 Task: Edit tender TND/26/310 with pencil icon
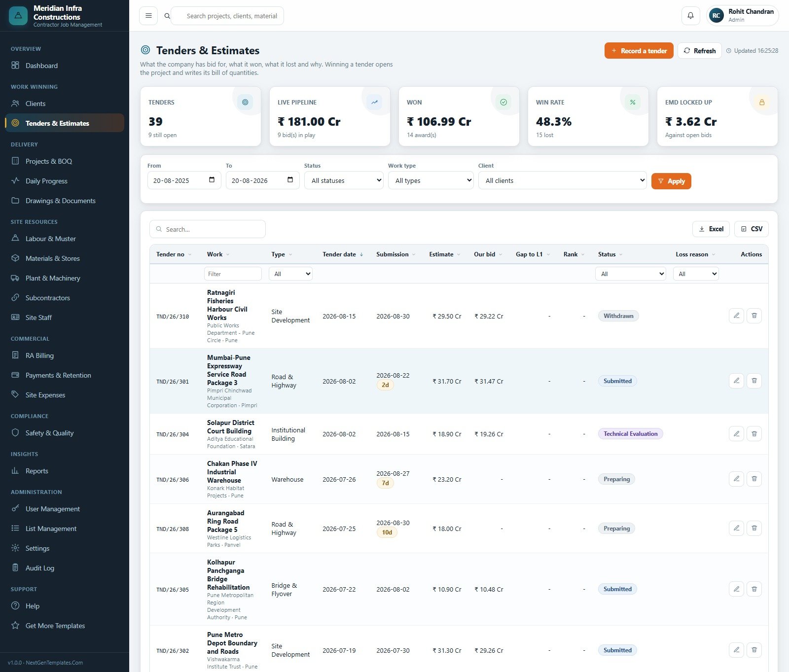[x=736, y=316]
